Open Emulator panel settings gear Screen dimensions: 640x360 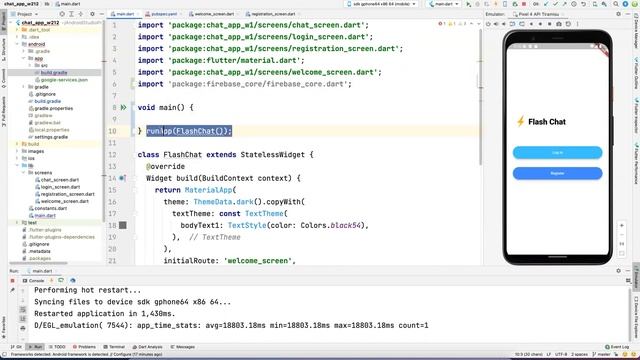coord(618,14)
